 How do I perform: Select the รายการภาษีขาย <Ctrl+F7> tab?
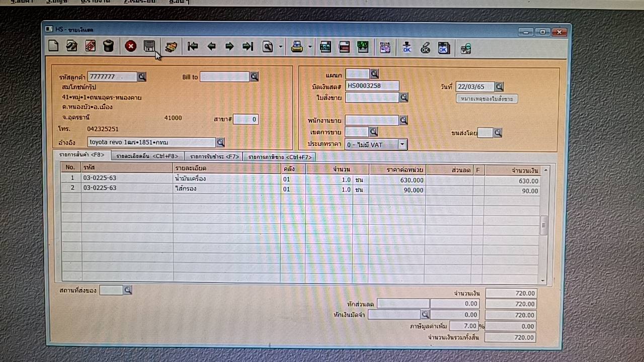click(x=279, y=157)
